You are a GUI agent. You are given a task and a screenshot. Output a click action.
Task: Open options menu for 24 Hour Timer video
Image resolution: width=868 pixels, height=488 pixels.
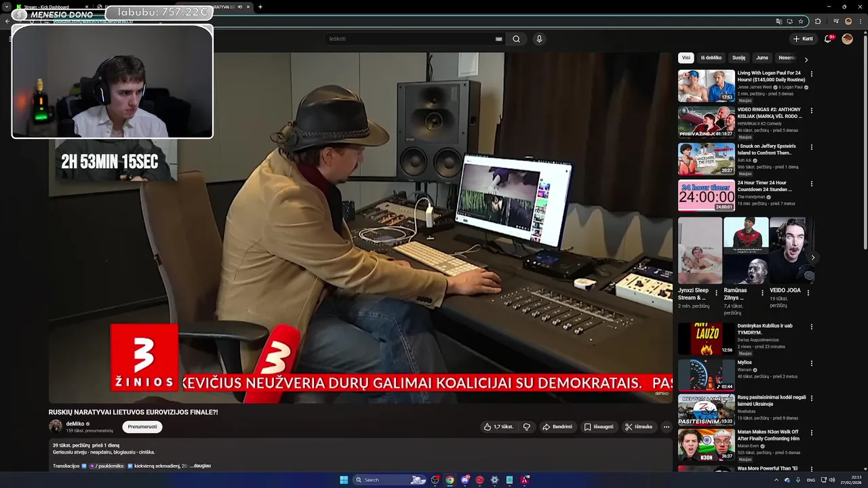coord(812,184)
